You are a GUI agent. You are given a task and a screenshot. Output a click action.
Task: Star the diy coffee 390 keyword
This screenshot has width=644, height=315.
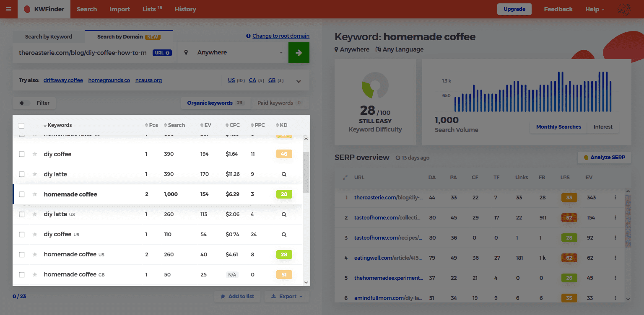click(35, 154)
